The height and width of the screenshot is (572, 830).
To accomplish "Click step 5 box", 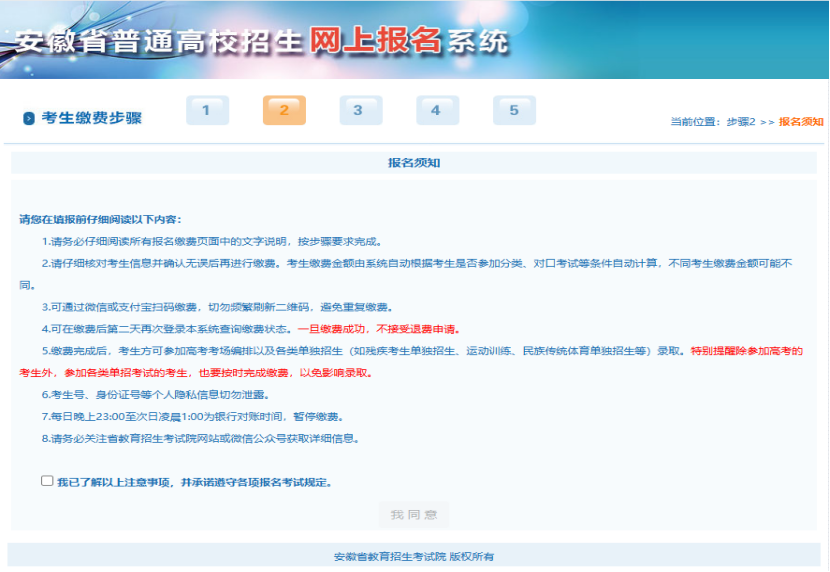I will [x=514, y=111].
